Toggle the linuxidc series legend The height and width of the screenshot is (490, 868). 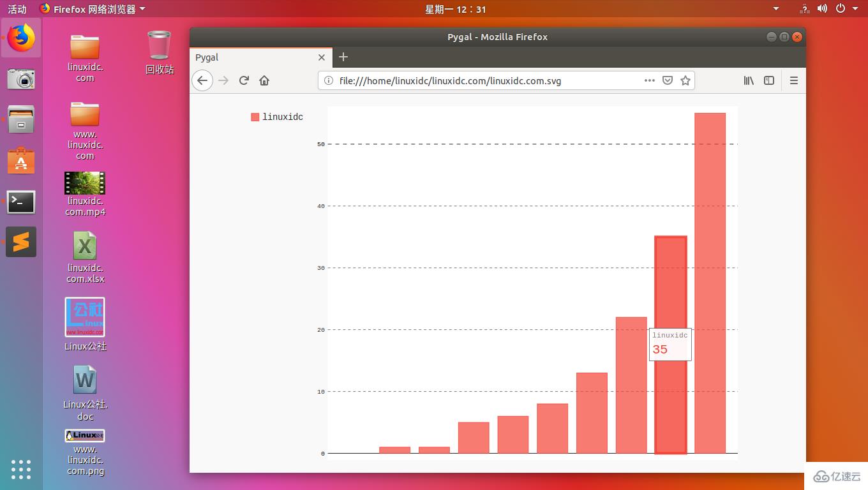pyautogui.click(x=277, y=117)
